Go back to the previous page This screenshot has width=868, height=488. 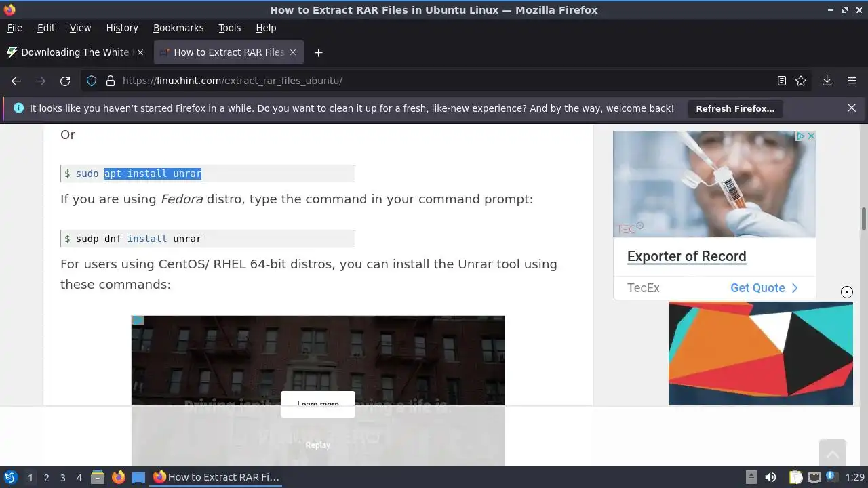[x=16, y=81]
